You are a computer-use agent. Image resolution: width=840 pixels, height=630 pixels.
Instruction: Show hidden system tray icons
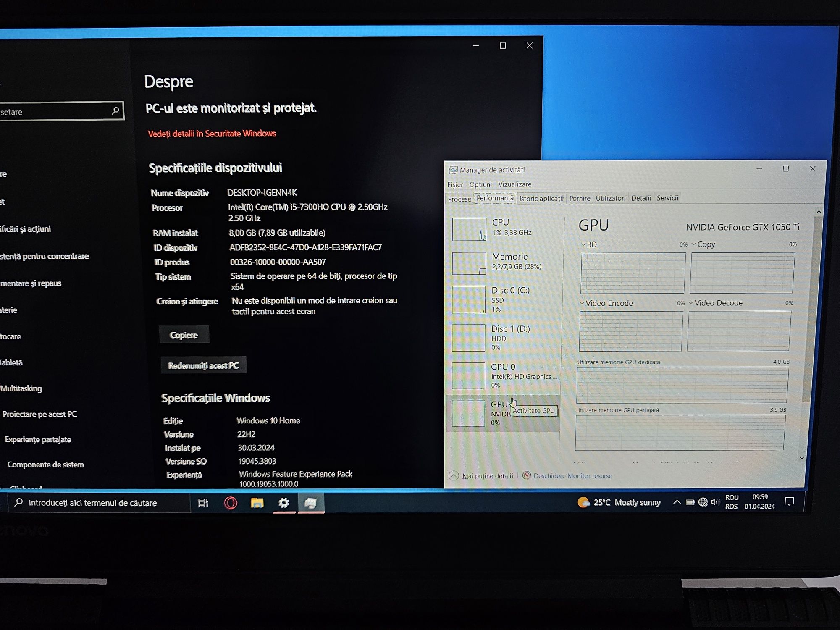(677, 502)
